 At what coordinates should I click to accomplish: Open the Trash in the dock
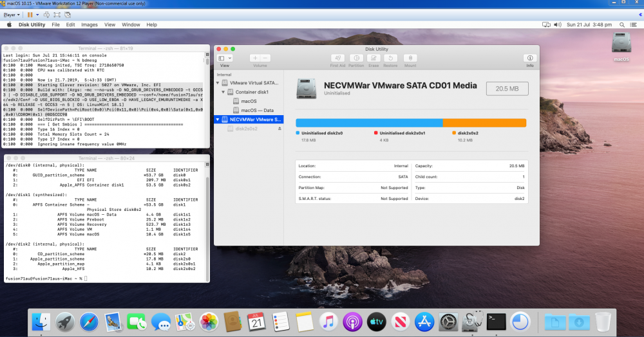click(603, 322)
